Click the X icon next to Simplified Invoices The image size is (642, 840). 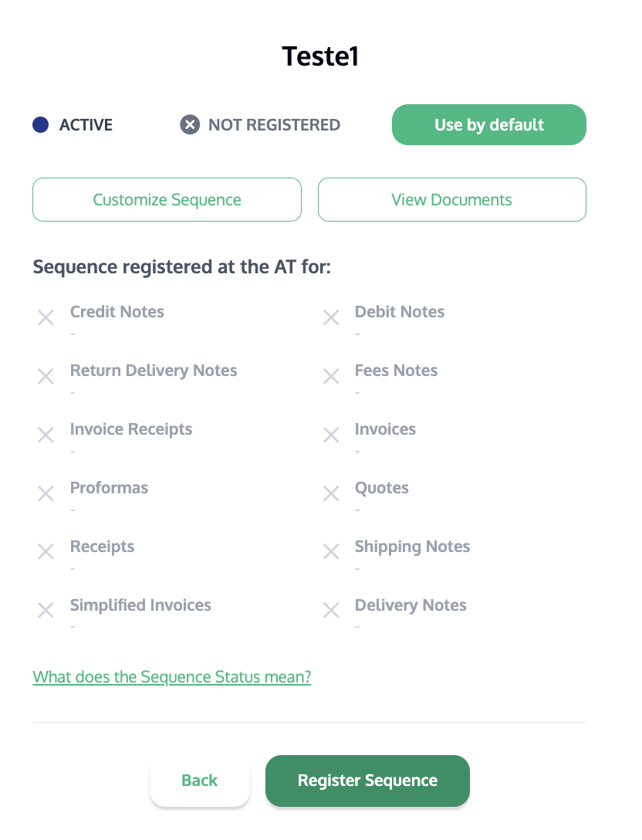46,611
